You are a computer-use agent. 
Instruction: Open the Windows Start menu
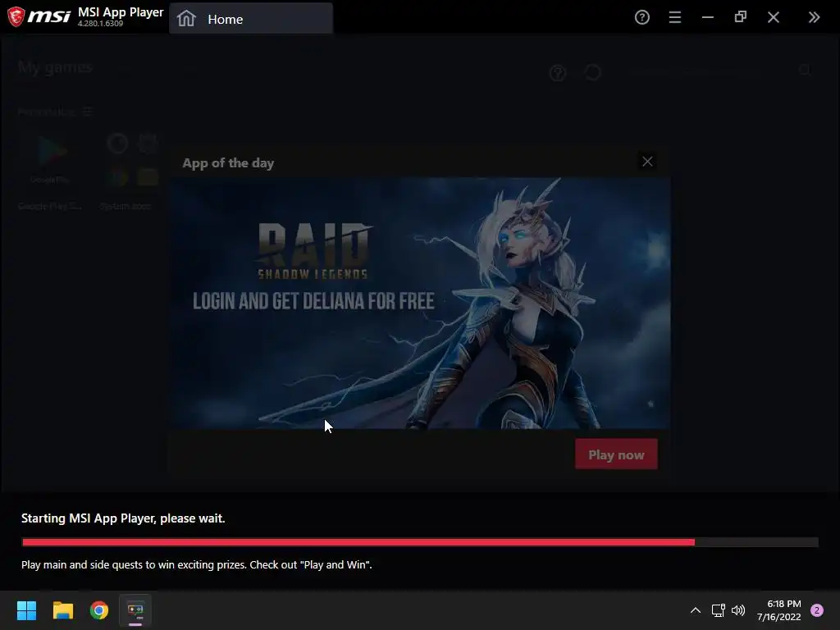tap(26, 610)
